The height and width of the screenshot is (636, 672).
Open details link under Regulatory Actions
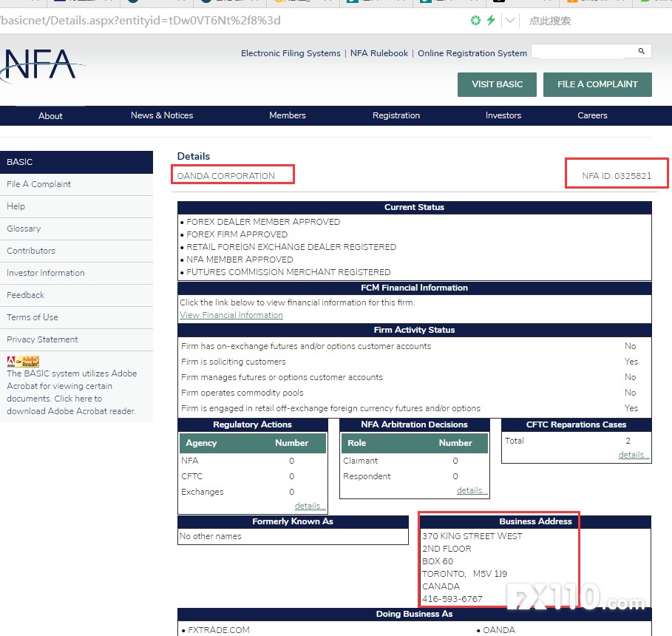click(310, 506)
